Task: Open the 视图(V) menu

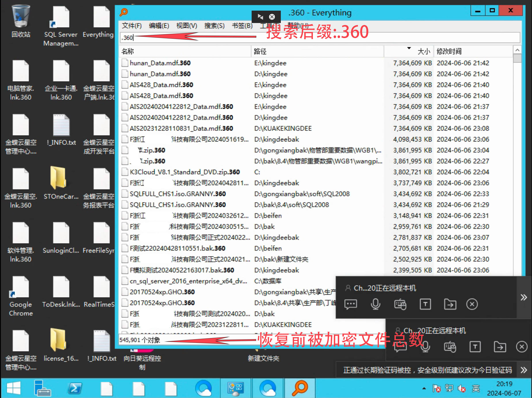Action: 187,25
